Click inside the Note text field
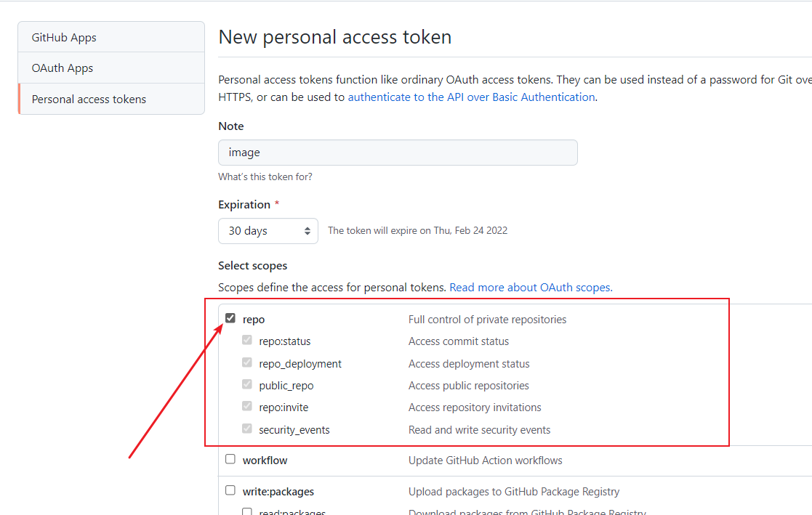812x515 pixels. [398, 153]
